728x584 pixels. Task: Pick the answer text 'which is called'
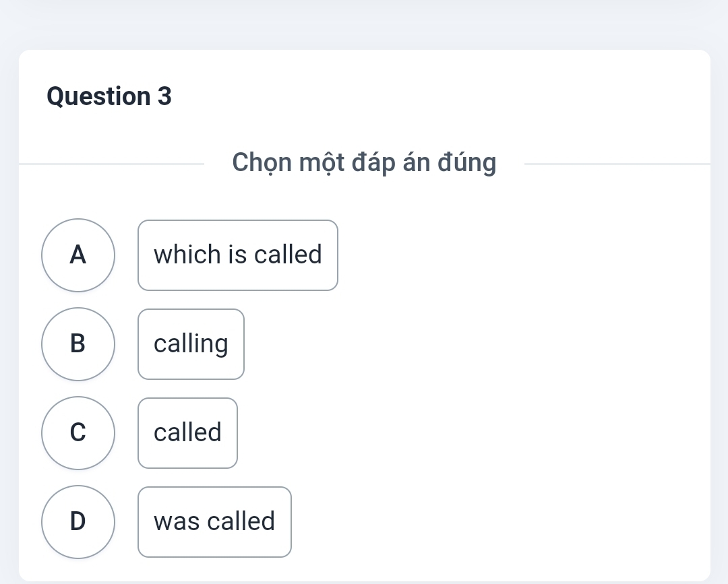[x=238, y=255]
